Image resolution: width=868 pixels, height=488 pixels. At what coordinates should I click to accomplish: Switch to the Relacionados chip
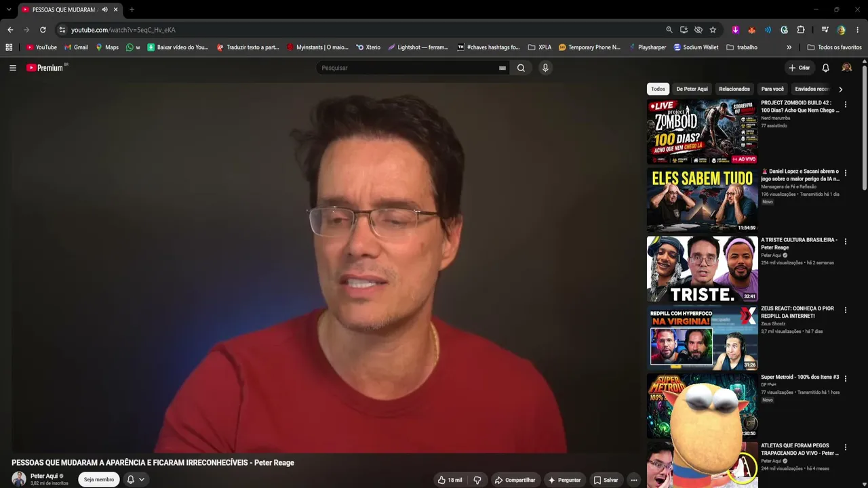tap(734, 89)
